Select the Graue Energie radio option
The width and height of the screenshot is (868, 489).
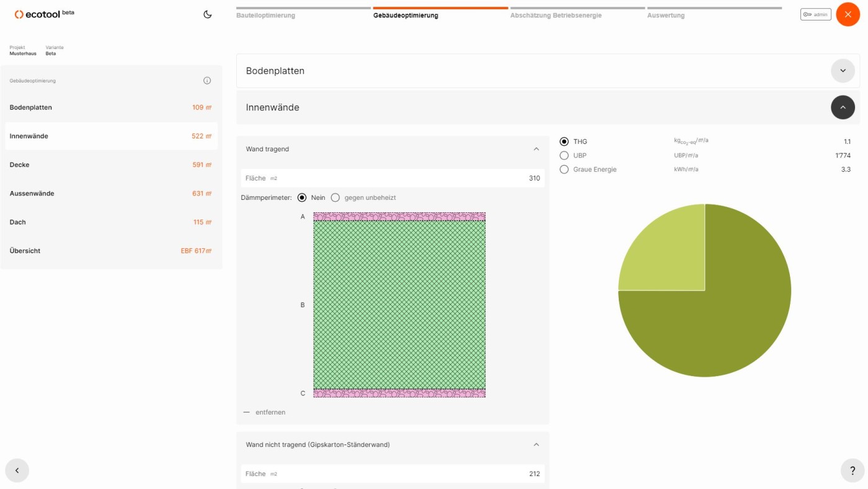[564, 169]
